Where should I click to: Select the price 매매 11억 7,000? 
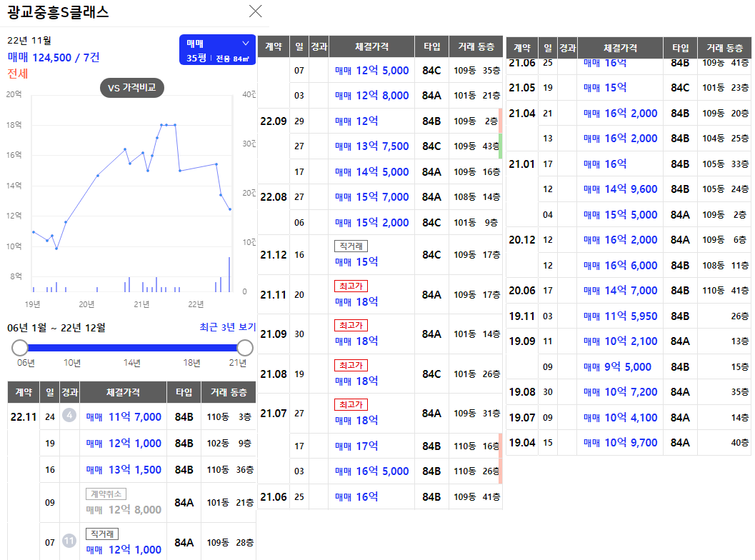(x=124, y=417)
